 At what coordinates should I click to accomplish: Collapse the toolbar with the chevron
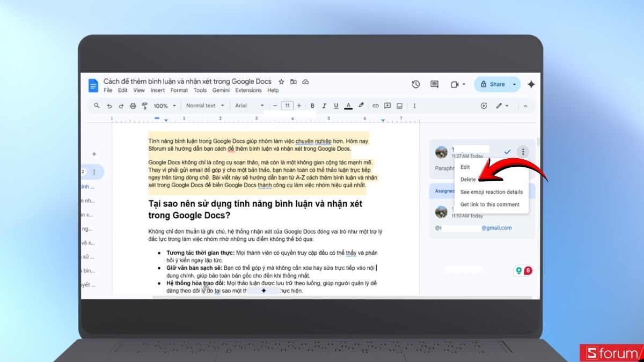[x=525, y=106]
